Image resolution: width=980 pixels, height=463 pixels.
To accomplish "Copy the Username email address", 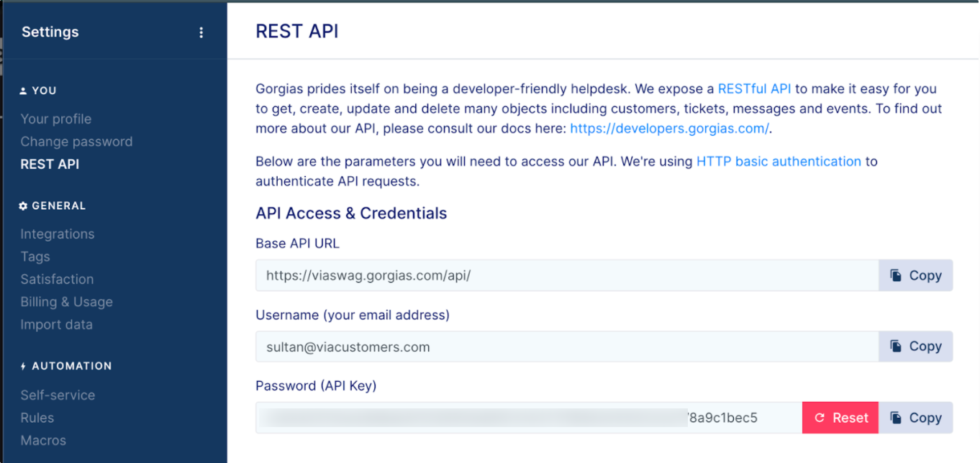I will 916,347.
